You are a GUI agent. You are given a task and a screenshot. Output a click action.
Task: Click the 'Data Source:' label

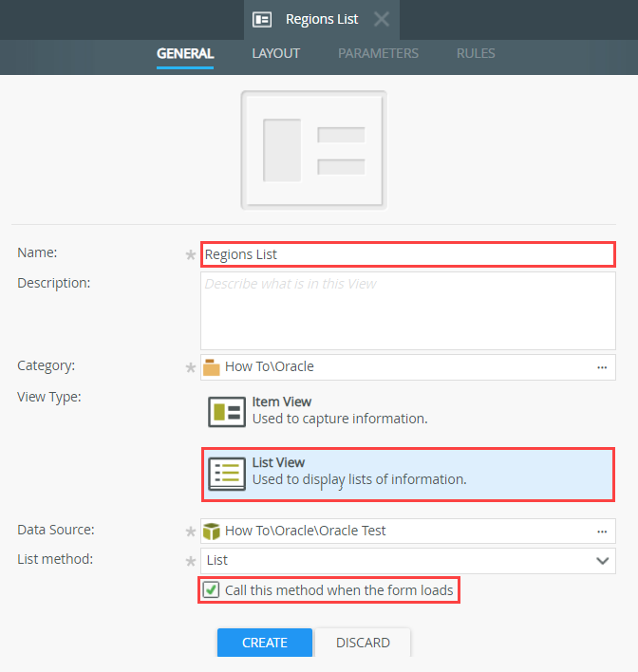(56, 530)
